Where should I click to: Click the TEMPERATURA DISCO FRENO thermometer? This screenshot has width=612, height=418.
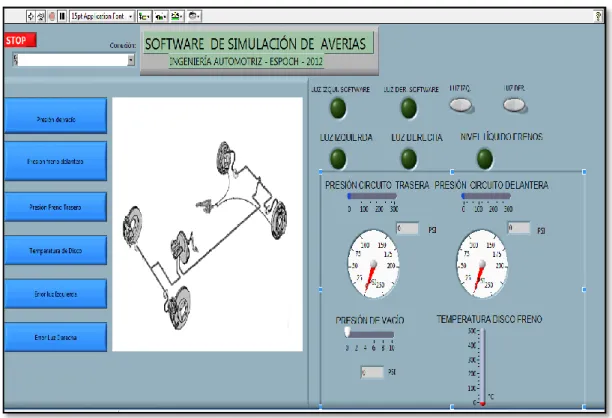click(x=482, y=367)
